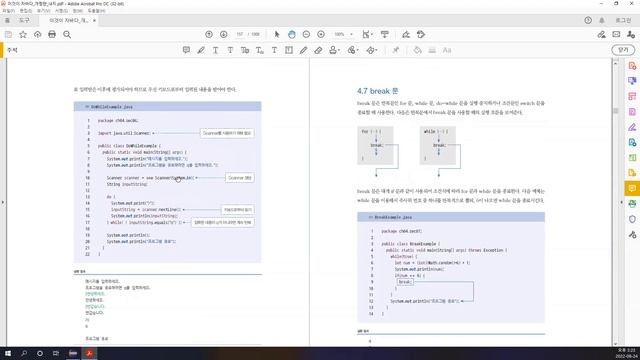
Task: Click the icon right of the sign pen
Action: (x=421, y=34)
